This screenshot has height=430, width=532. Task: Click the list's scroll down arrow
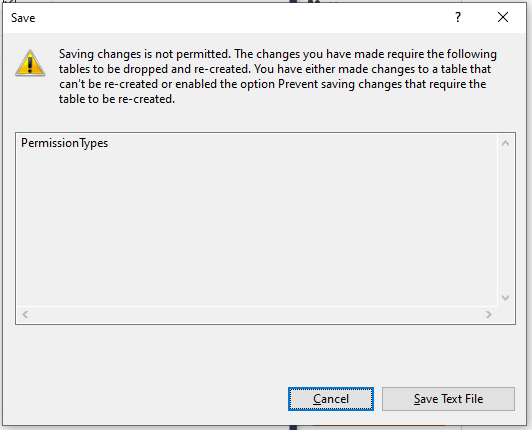pos(506,298)
